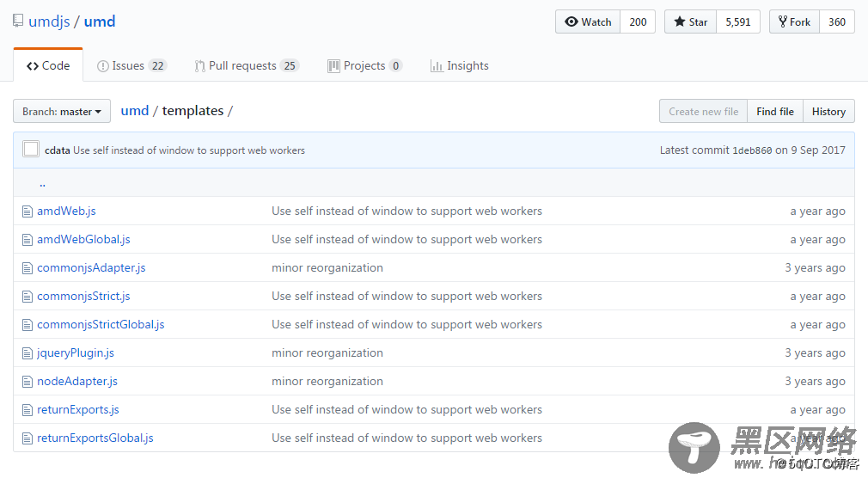Click the file icon next to amdWebGlobal.js

pos(28,239)
